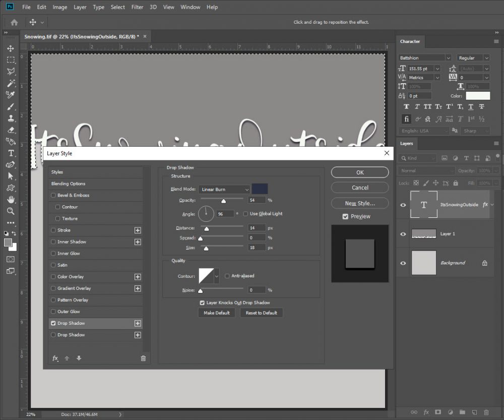Click the drop shadow color swatch
Screen dimensions: 504x420
pos(260,189)
